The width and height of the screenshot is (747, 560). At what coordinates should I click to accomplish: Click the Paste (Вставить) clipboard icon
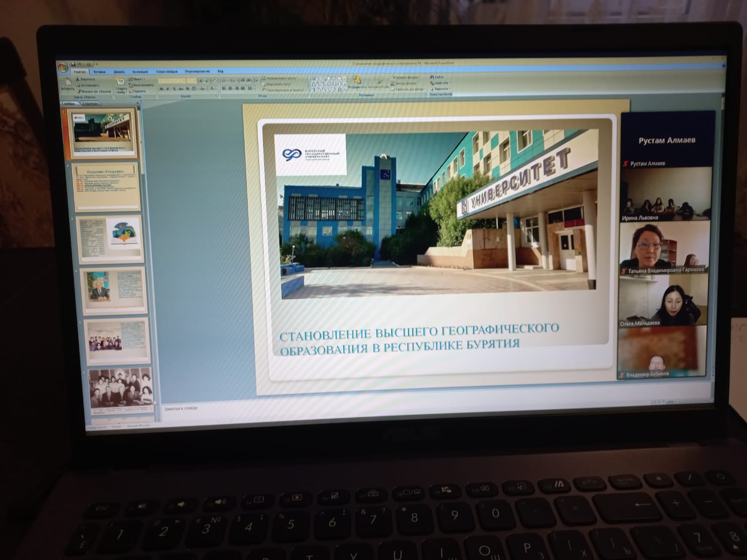[x=68, y=84]
